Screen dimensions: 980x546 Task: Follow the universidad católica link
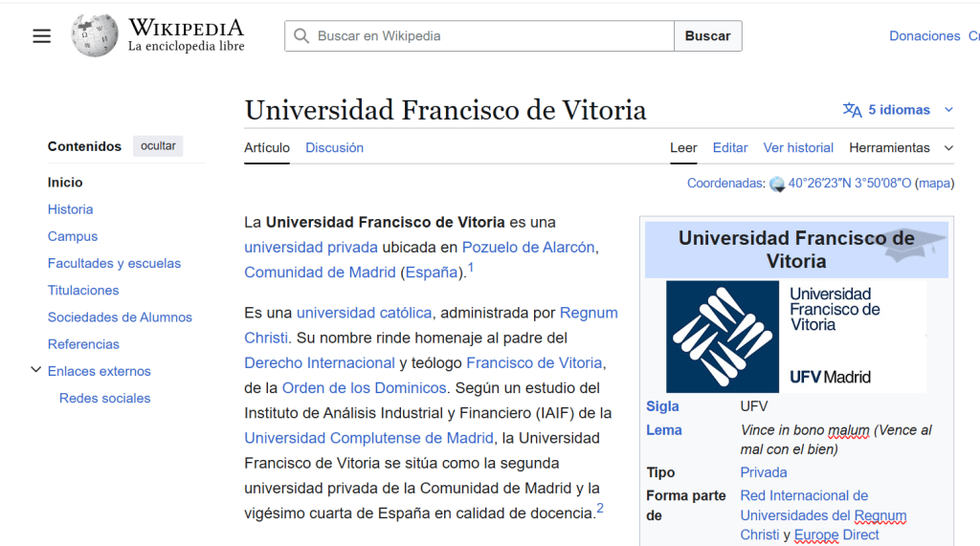click(364, 313)
